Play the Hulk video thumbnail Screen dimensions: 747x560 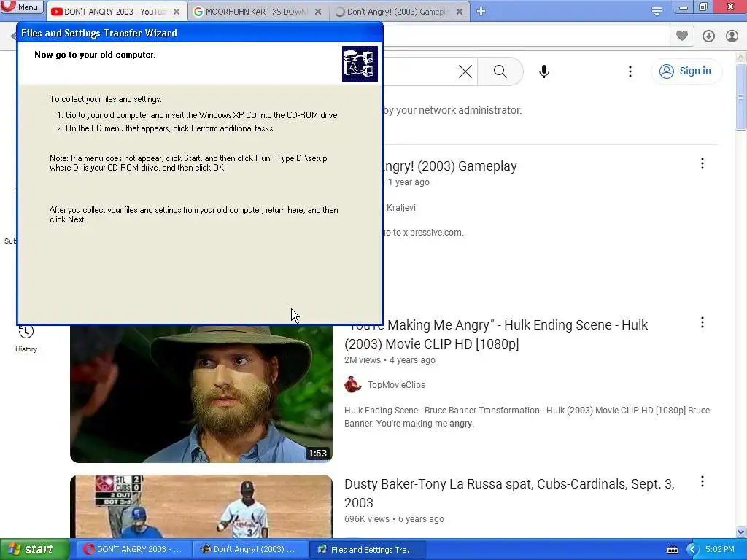pyautogui.click(x=201, y=394)
